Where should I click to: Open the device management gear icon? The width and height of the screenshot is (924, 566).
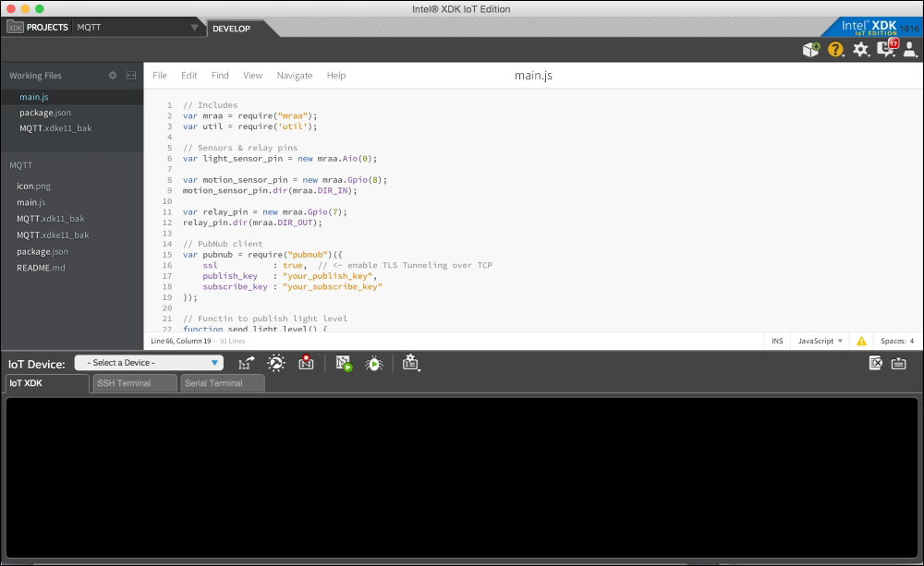coord(411,364)
